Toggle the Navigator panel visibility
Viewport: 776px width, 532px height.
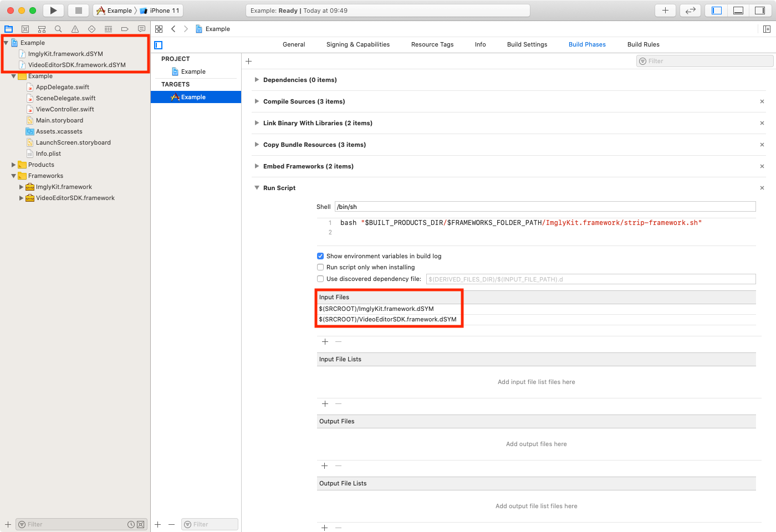pyautogui.click(x=717, y=11)
